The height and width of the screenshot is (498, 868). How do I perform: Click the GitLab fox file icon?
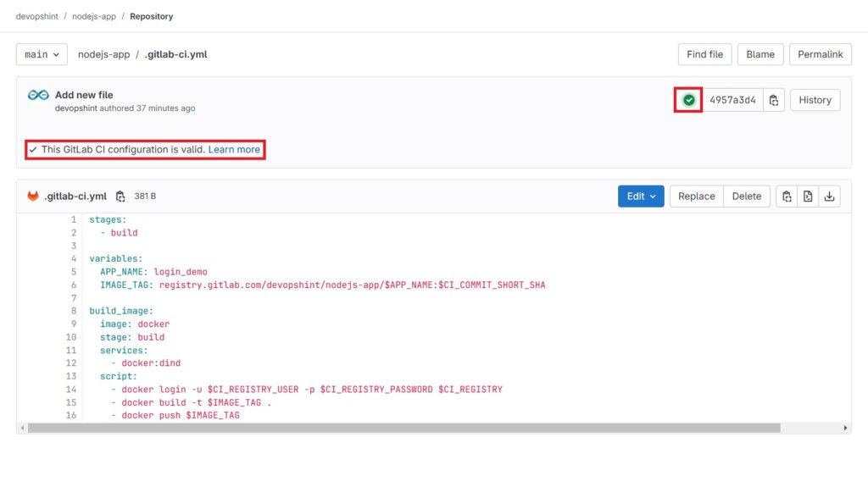tap(33, 196)
